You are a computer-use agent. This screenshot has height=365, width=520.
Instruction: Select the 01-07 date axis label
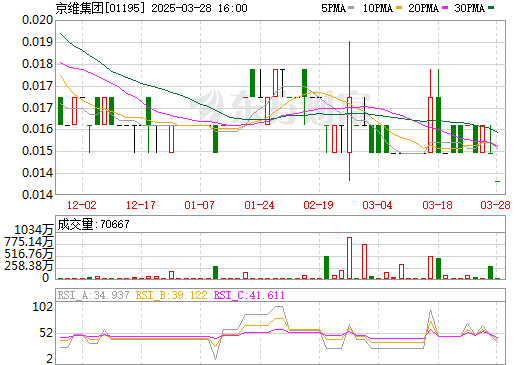tap(199, 205)
